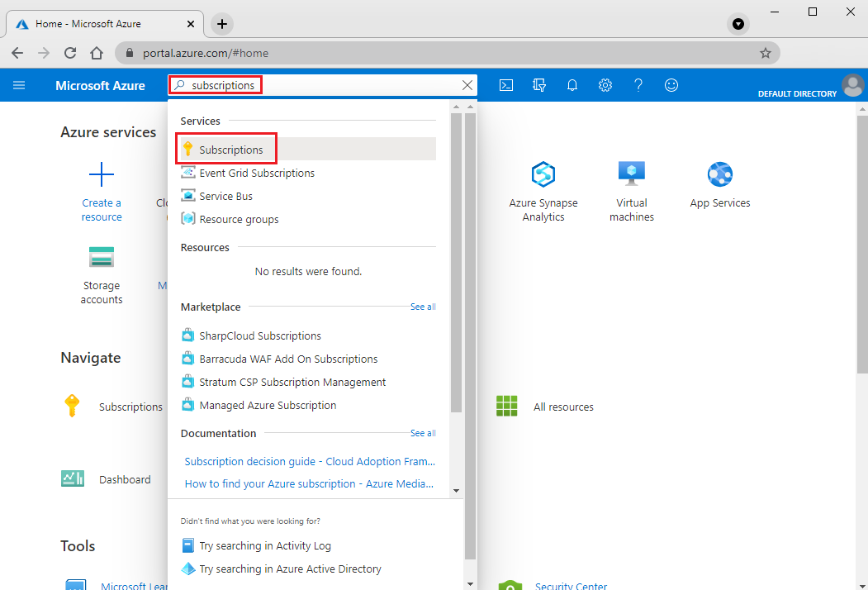Open a new browser tab with plus
The image size is (868, 590).
click(x=222, y=24)
